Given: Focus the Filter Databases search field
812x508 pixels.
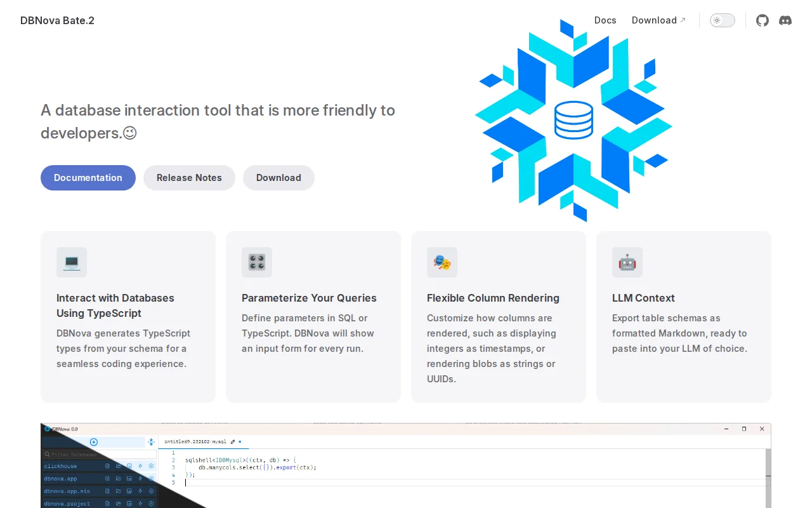Looking at the screenshot, I should coord(99,454).
